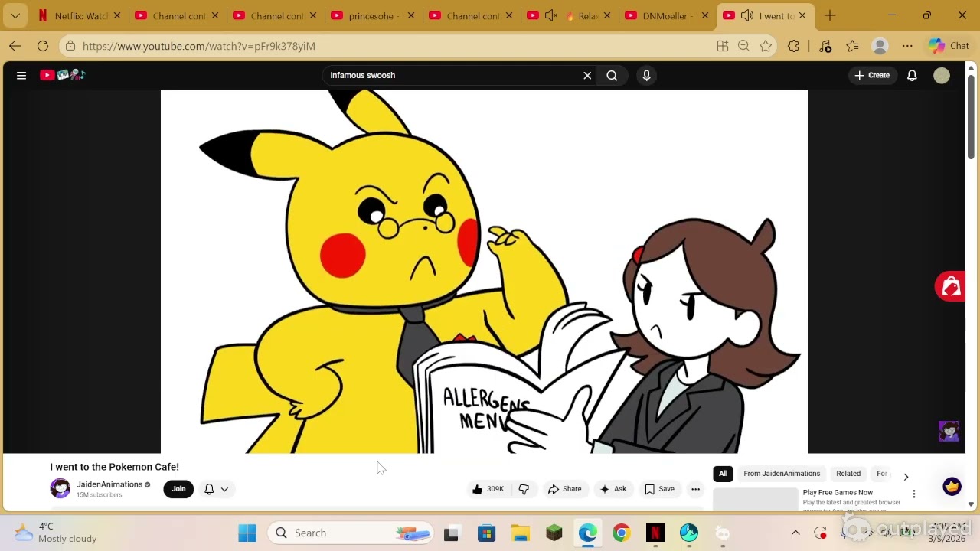Like the video showing 309K
This screenshot has width=980, height=551.
(x=488, y=489)
